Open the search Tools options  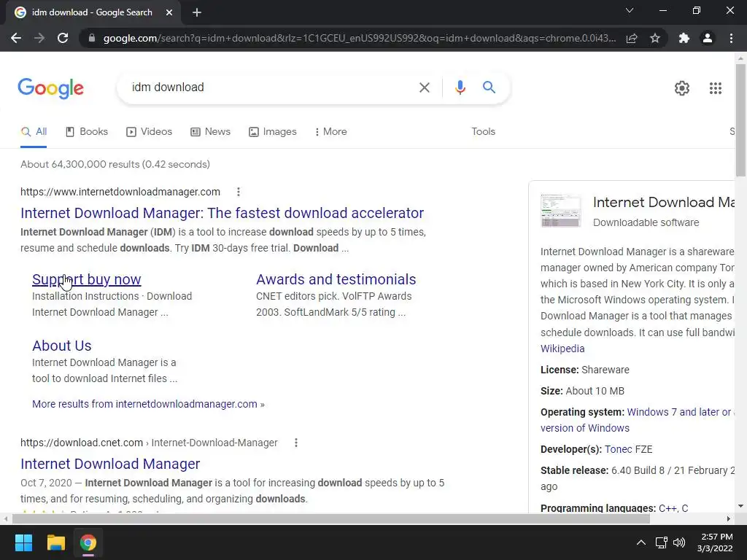[x=483, y=132]
